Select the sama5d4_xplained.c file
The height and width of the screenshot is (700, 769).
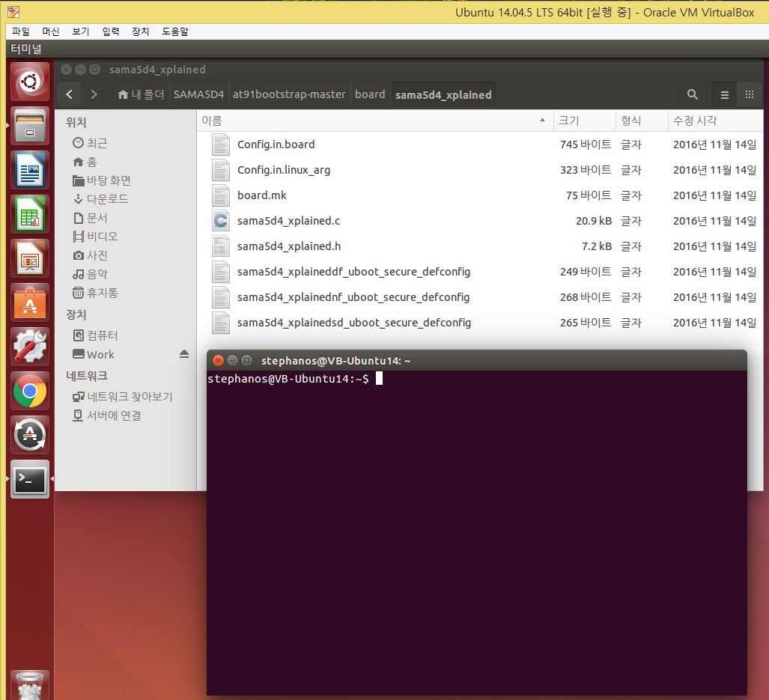pos(288,221)
